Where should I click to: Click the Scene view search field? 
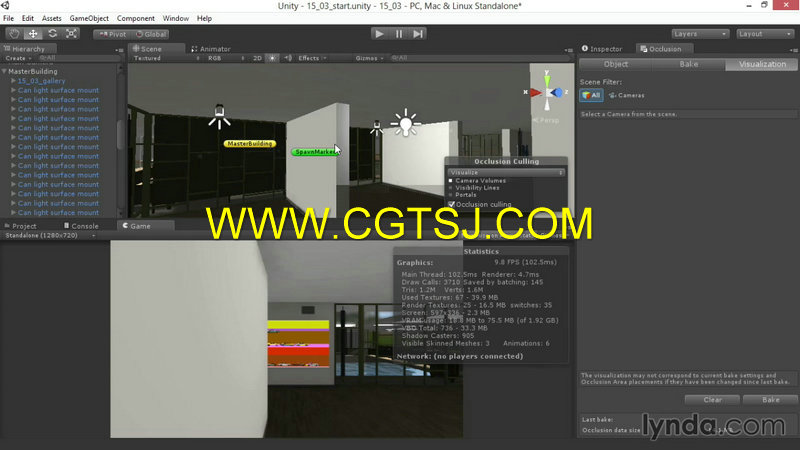coord(479,58)
